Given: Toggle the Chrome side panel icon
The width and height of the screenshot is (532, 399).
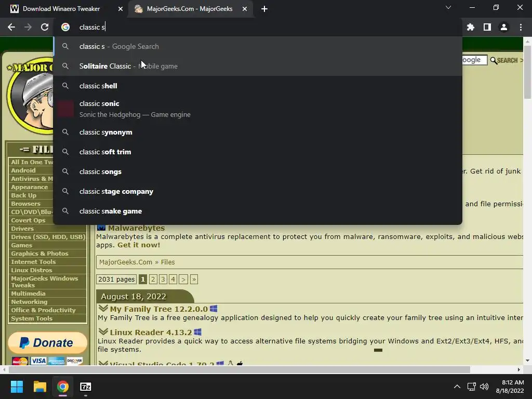Looking at the screenshot, I should tap(487, 27).
